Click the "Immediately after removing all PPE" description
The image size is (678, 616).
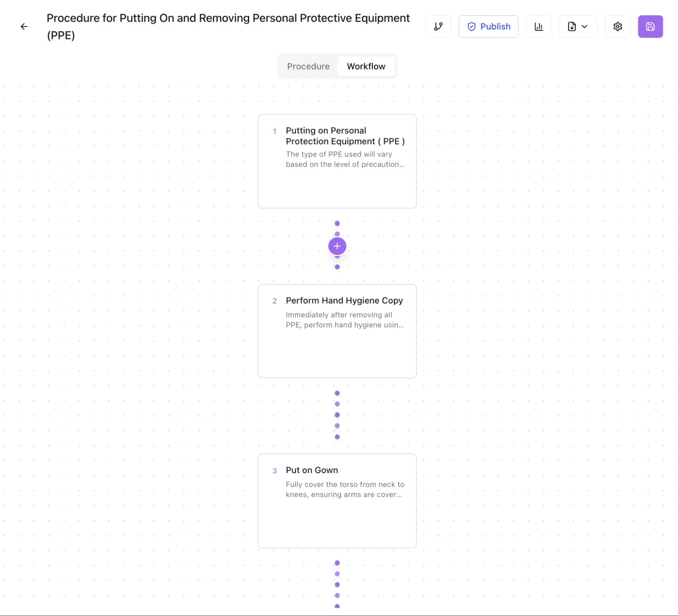(345, 320)
